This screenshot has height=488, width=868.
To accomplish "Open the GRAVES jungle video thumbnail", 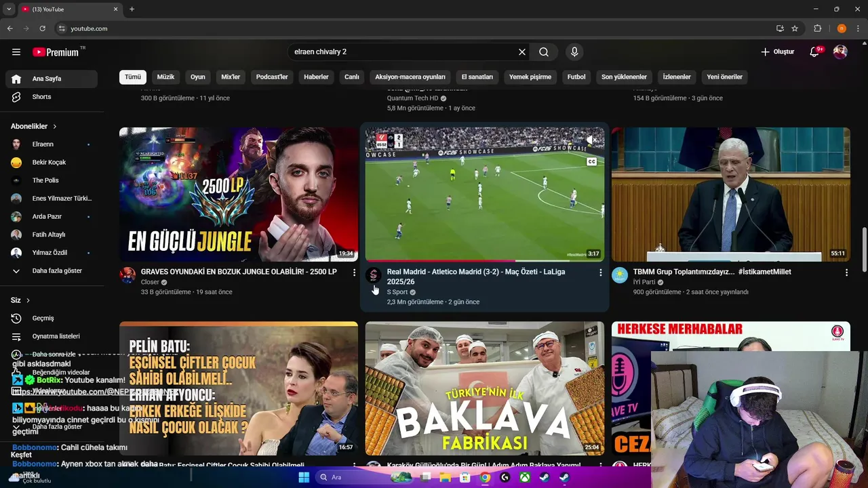I will pyautogui.click(x=239, y=195).
